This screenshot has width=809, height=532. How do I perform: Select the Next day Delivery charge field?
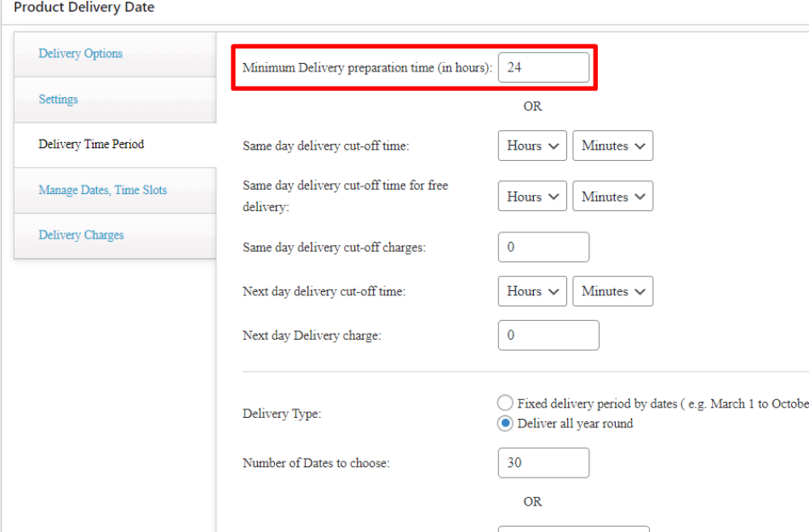(548, 335)
